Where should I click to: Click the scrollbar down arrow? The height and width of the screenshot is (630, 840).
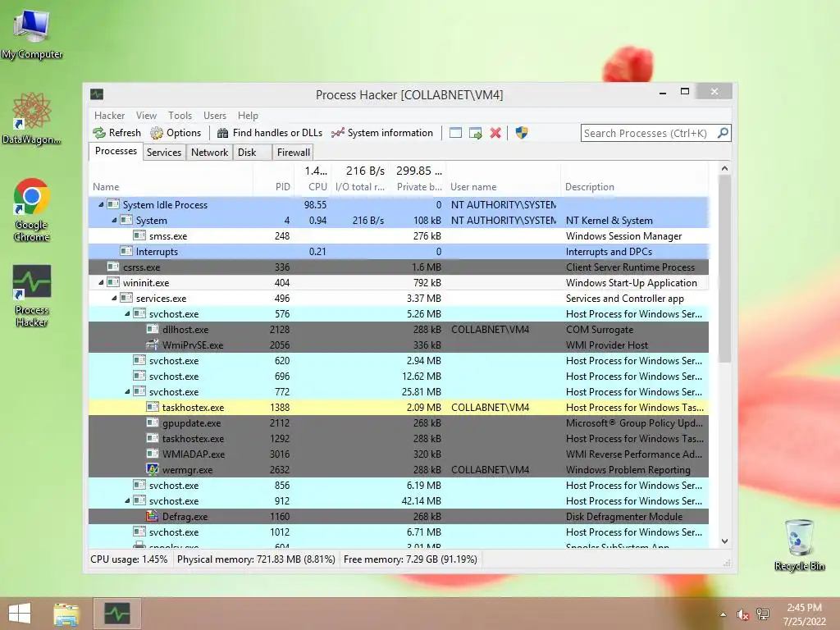coord(724,541)
